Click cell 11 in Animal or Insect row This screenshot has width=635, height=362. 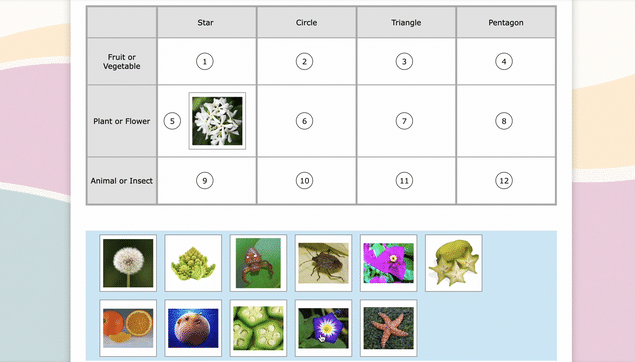406,181
